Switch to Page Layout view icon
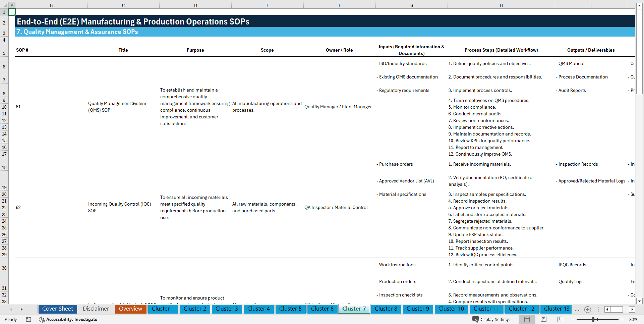Screen dimensions: 644x324 tap(543, 319)
